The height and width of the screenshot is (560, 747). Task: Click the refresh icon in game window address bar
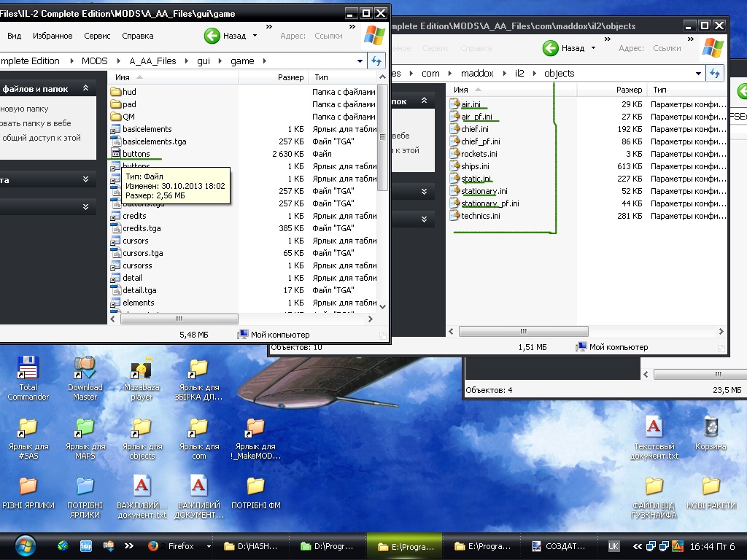click(x=376, y=61)
